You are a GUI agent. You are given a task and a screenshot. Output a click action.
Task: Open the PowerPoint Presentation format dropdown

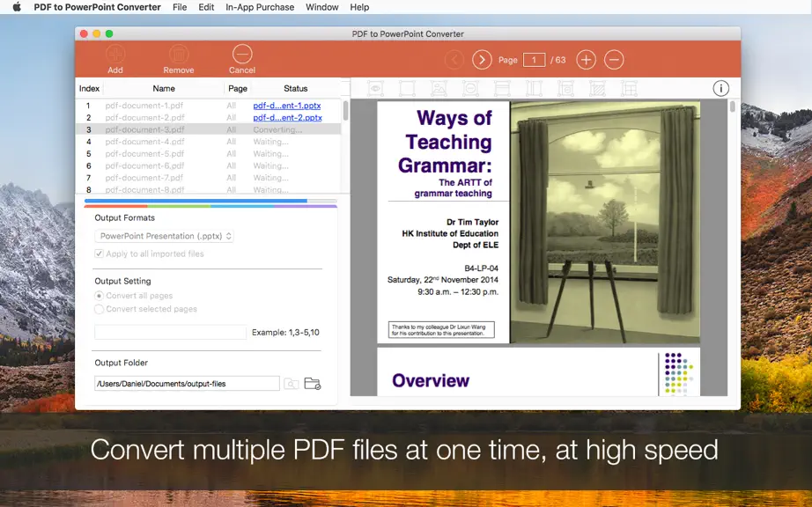coord(164,236)
